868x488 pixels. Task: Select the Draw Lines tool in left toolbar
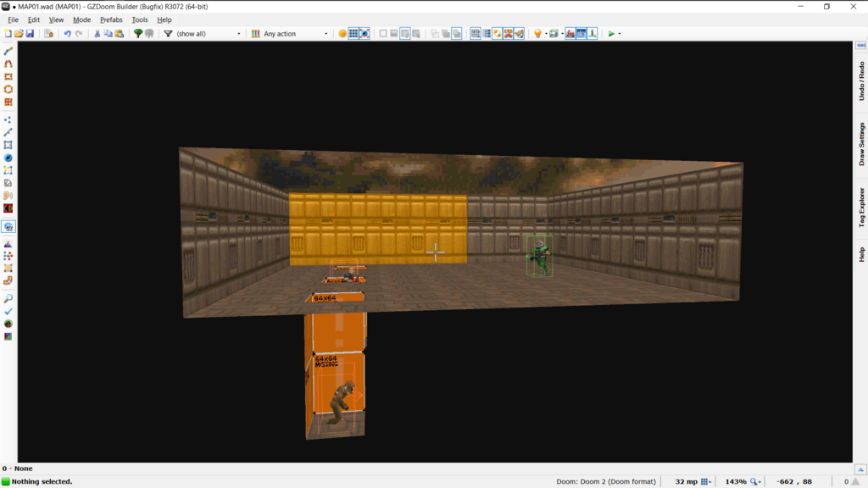8,51
